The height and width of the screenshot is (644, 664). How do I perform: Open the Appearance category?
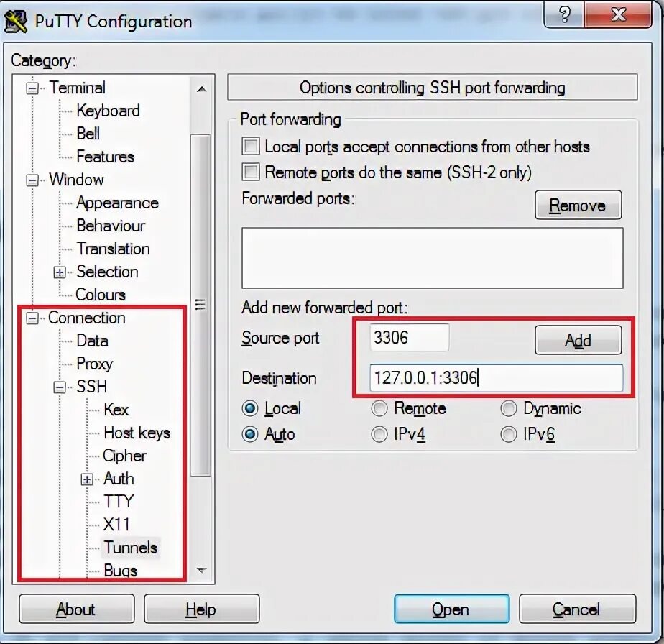[117, 203]
